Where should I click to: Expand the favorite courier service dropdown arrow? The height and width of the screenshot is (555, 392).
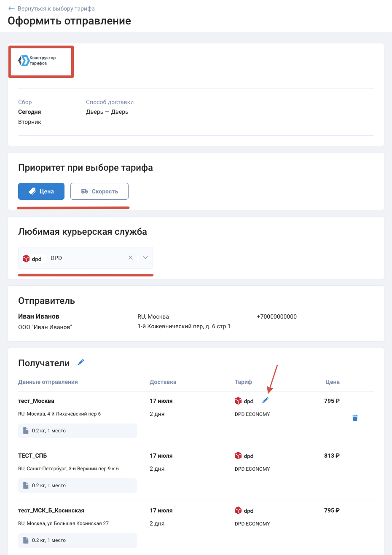click(145, 257)
